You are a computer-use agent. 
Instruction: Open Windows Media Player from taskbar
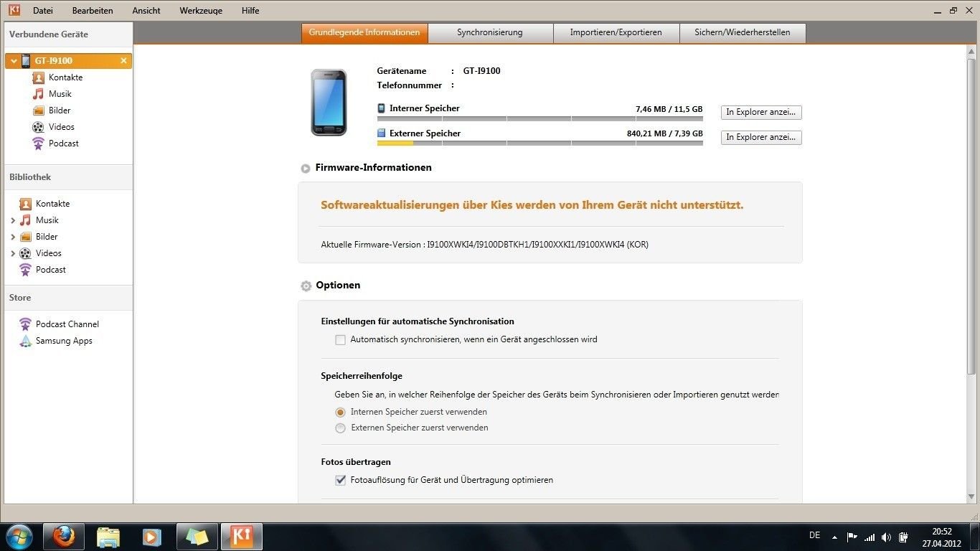click(151, 537)
